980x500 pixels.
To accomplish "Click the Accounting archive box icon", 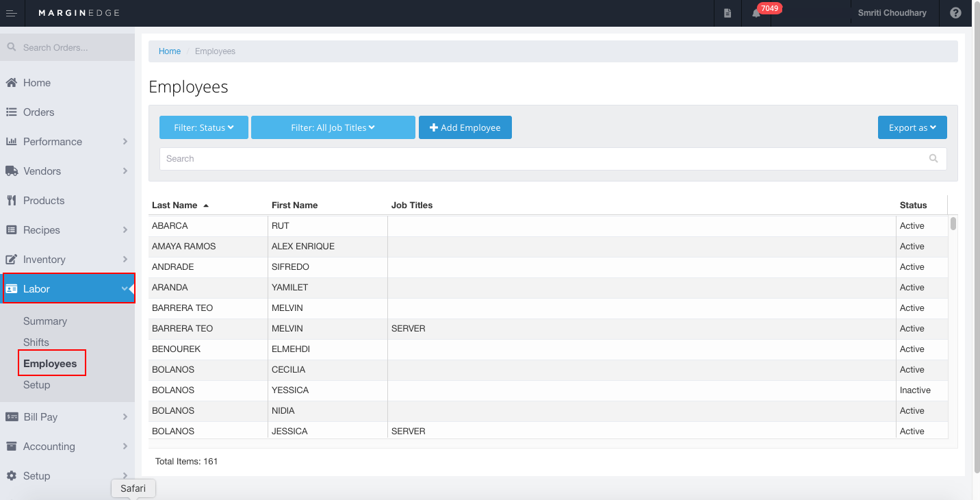I will pos(11,446).
